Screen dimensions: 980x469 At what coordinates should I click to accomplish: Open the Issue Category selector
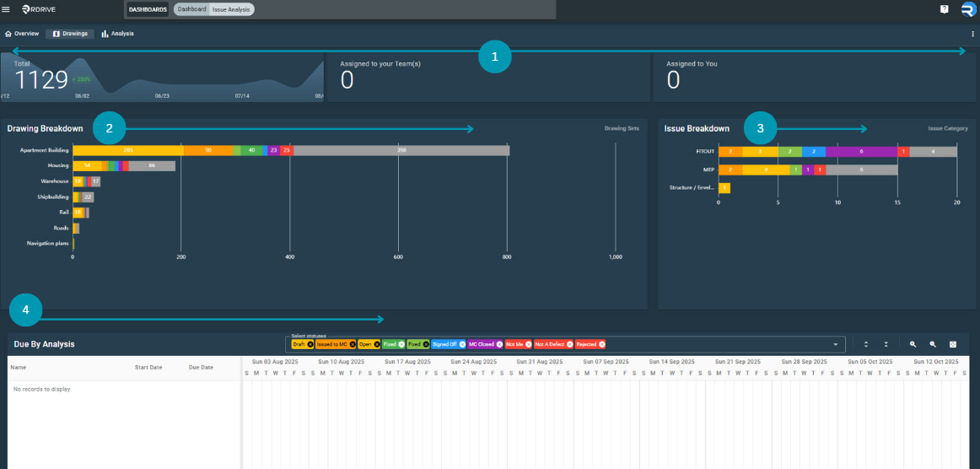947,128
